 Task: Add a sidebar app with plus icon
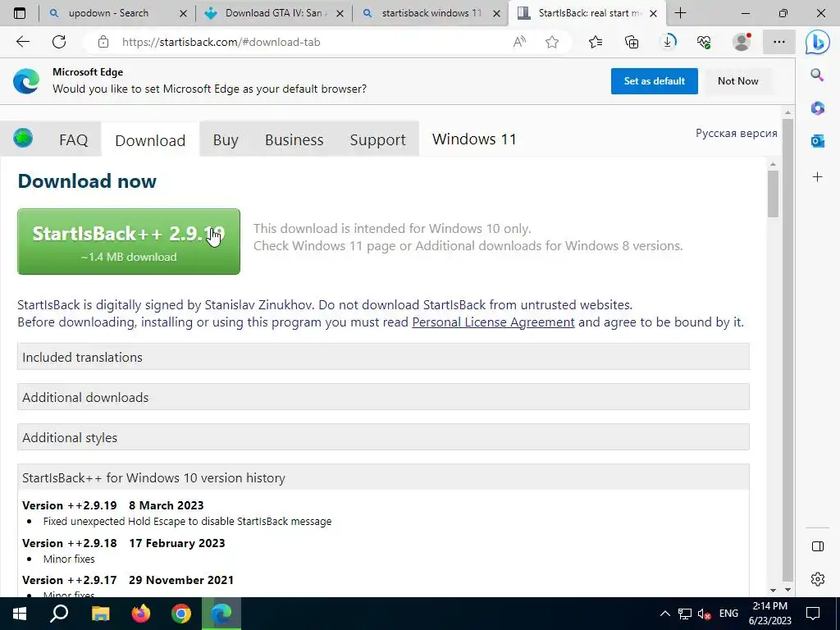(818, 177)
